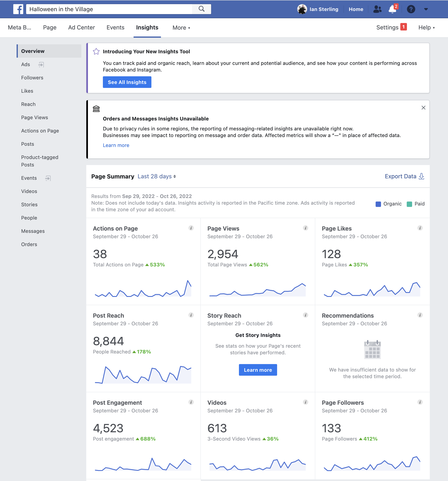Select Followers in the sidebar
Screen dimensions: 448x481
[x=32, y=78]
